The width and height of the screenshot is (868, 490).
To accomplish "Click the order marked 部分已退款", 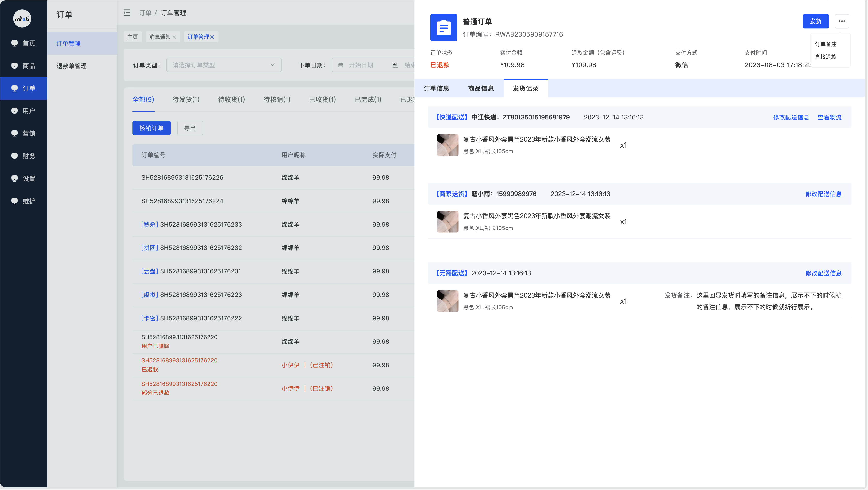I will coord(179,388).
